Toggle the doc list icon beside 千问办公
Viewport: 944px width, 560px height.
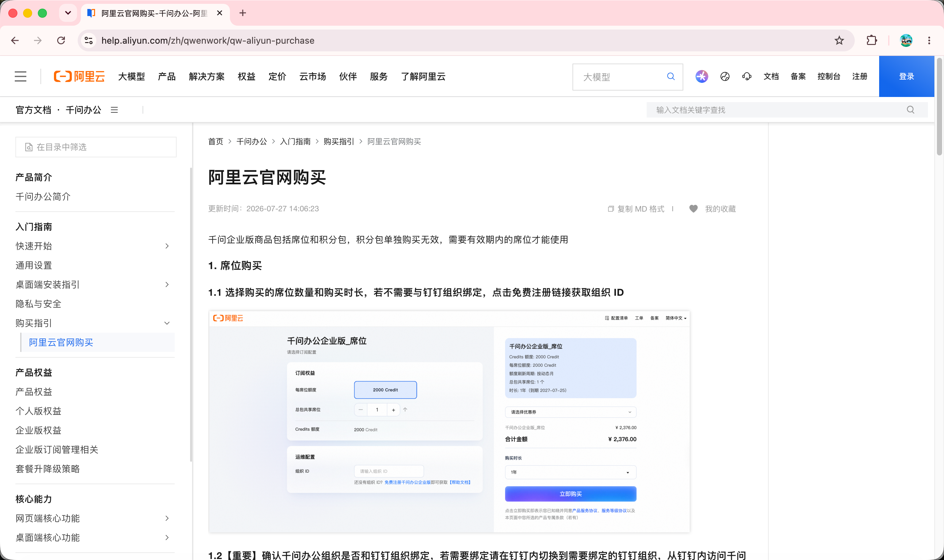point(114,110)
